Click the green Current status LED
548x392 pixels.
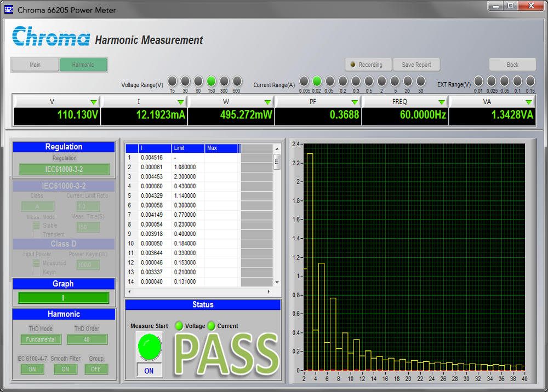pos(211,326)
